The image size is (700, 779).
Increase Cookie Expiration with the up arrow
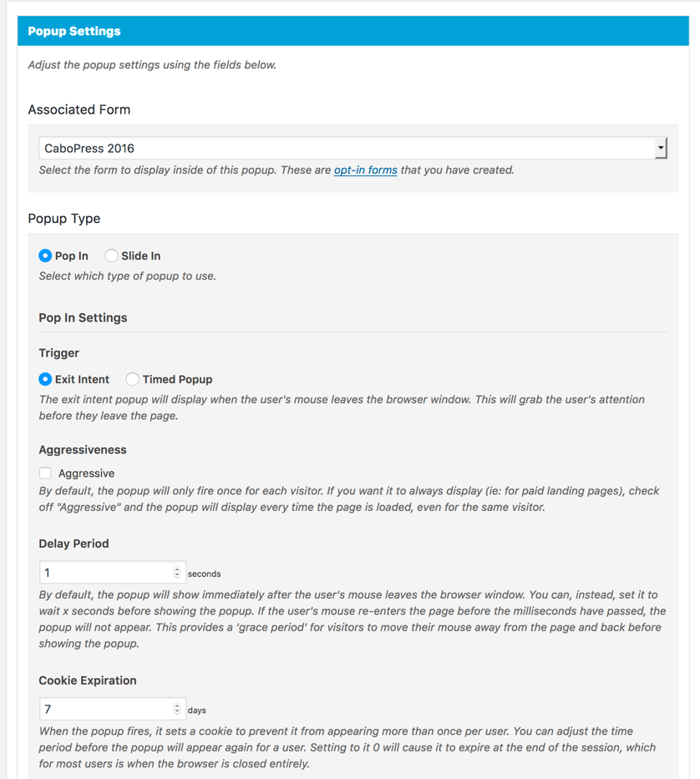(x=177, y=706)
